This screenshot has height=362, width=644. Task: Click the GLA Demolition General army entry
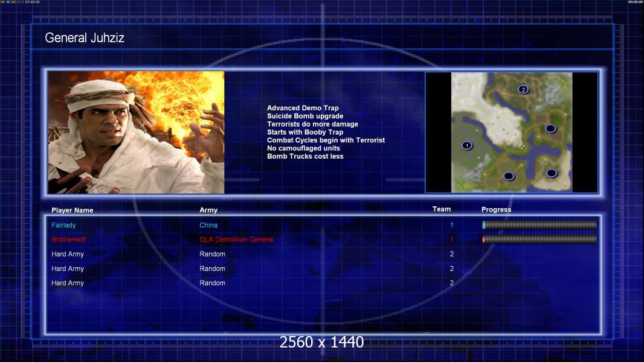(236, 240)
